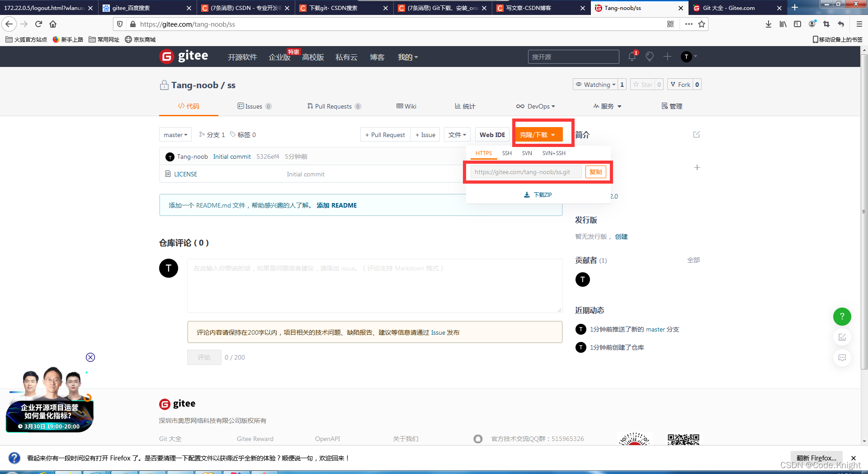Open the Firefox library icon

coord(783,24)
